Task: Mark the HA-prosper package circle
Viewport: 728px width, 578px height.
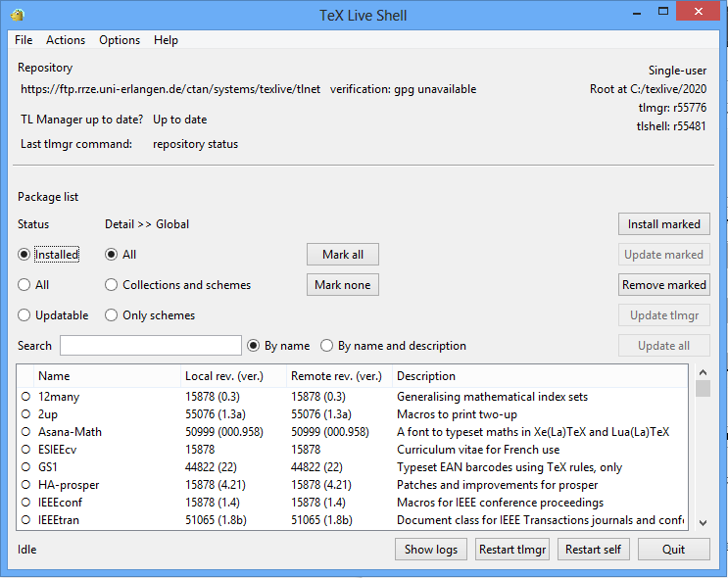Action: [26, 485]
